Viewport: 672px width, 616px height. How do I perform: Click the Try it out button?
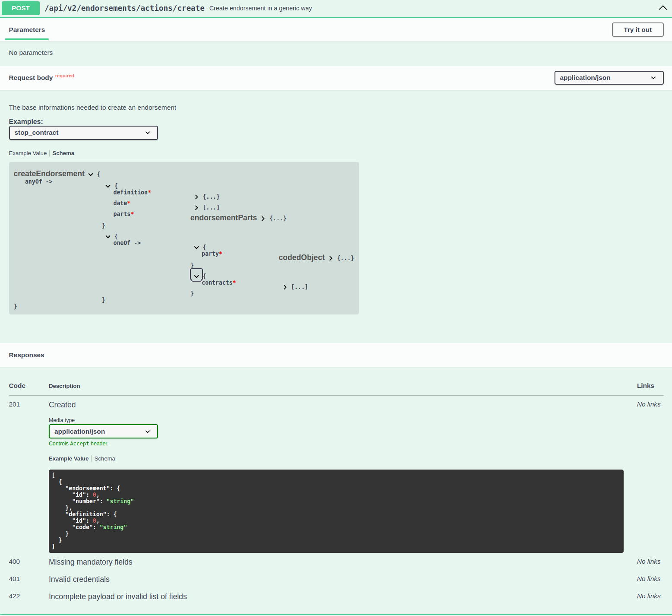pos(637,30)
